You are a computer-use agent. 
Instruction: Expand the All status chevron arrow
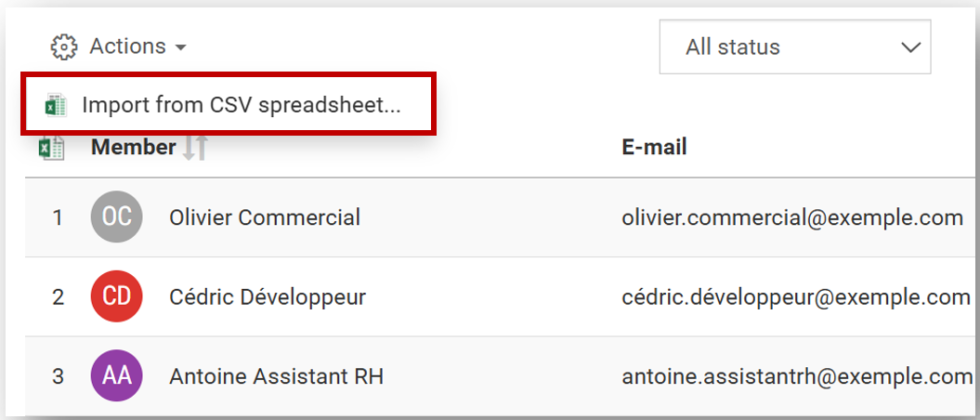pos(910,46)
